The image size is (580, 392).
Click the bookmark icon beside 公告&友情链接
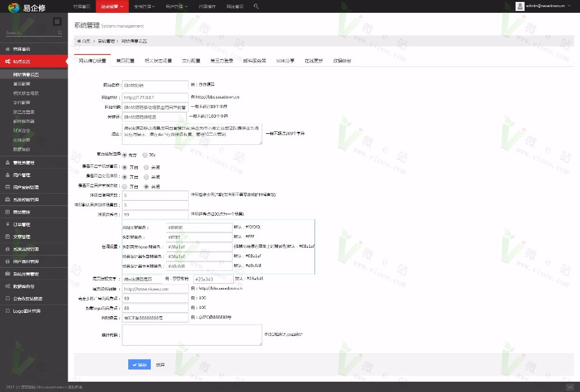point(7,299)
